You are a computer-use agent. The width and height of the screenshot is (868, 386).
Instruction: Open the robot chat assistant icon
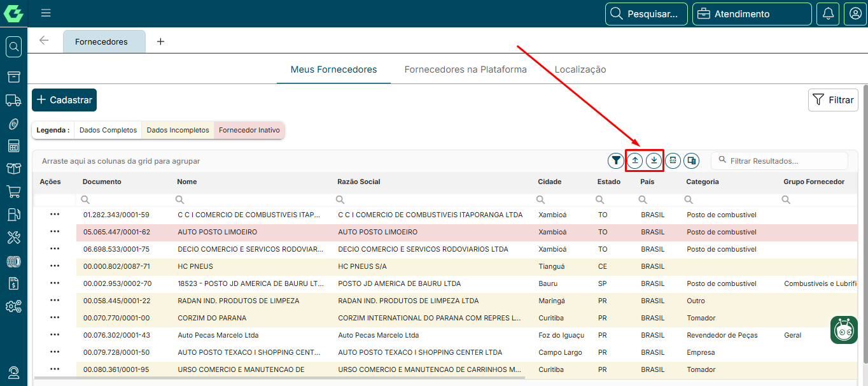coord(844,329)
